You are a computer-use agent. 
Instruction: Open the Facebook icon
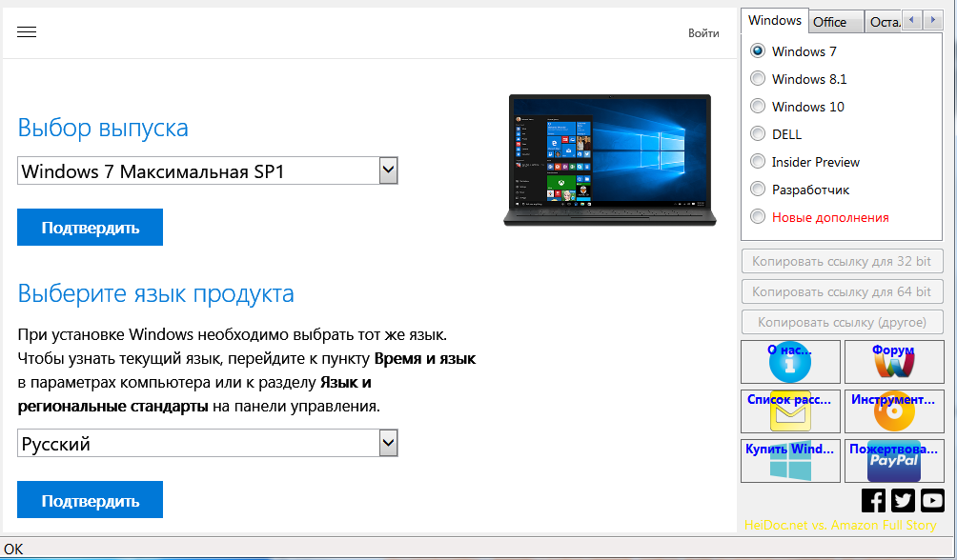[873, 500]
